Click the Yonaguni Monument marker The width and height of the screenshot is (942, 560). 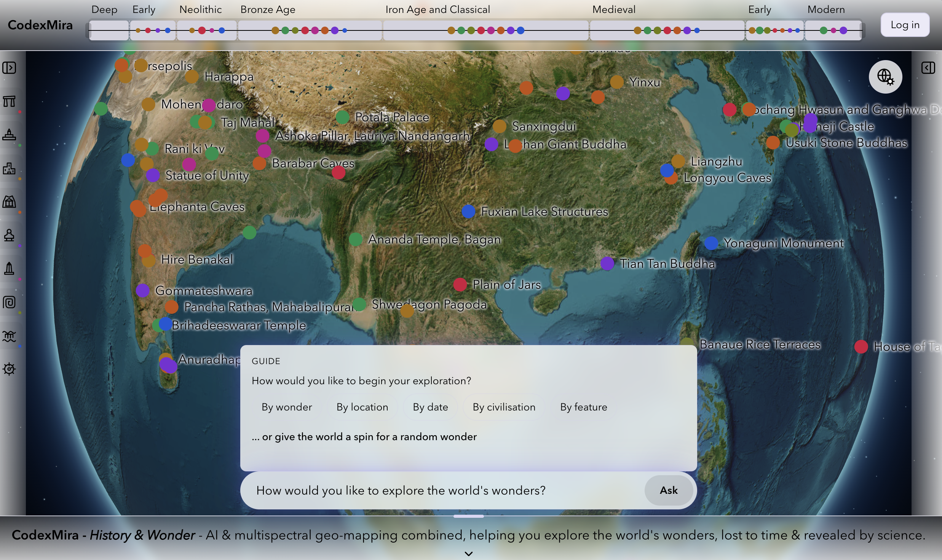point(711,243)
